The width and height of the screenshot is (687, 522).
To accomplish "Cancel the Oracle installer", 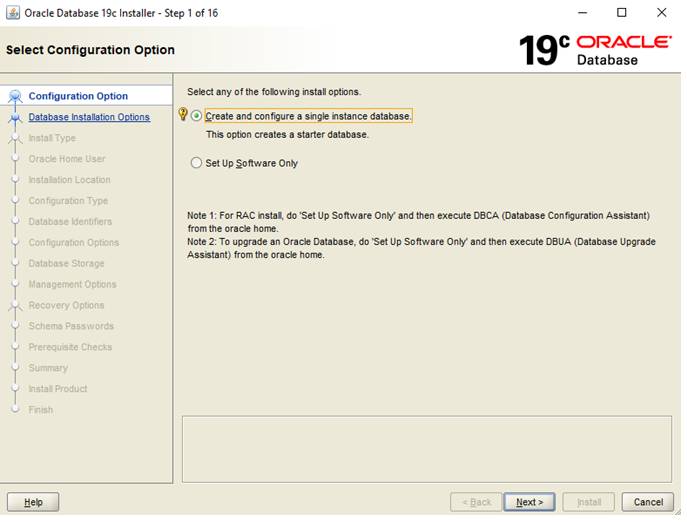I will pos(647,502).
